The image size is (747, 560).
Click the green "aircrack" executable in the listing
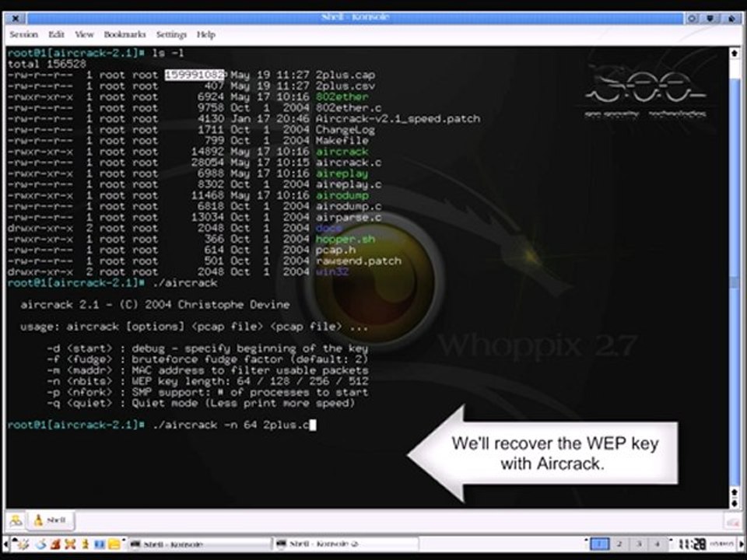pyautogui.click(x=342, y=152)
